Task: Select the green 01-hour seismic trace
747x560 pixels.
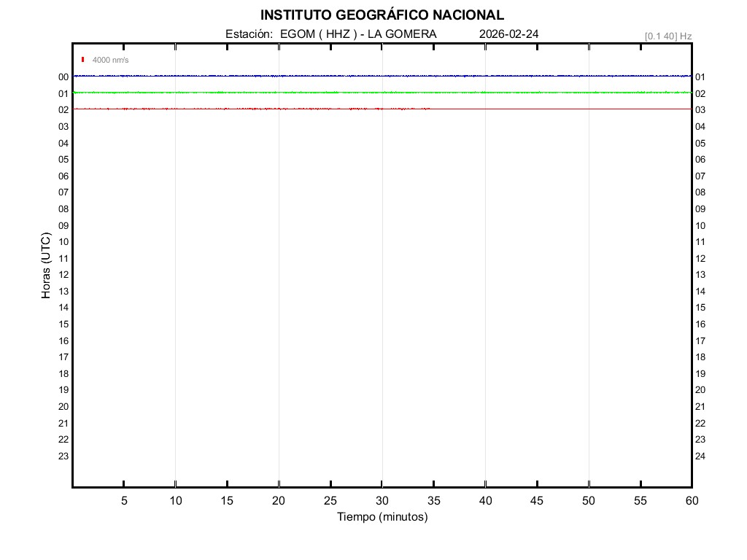Action: [x=382, y=93]
